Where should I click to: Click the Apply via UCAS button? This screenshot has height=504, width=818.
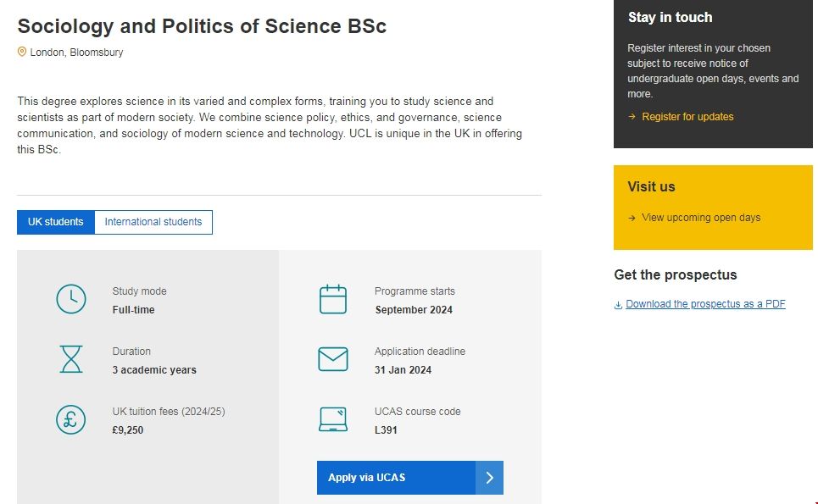coord(394,477)
